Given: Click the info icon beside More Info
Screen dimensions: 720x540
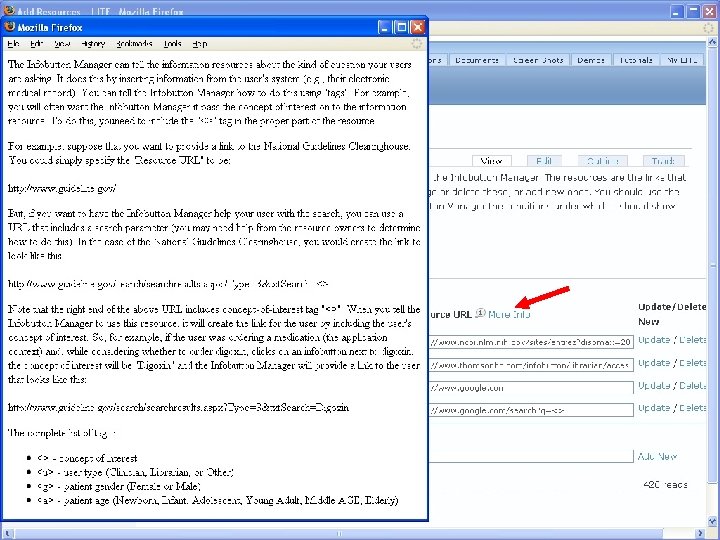Looking at the screenshot, I should click(480, 313).
